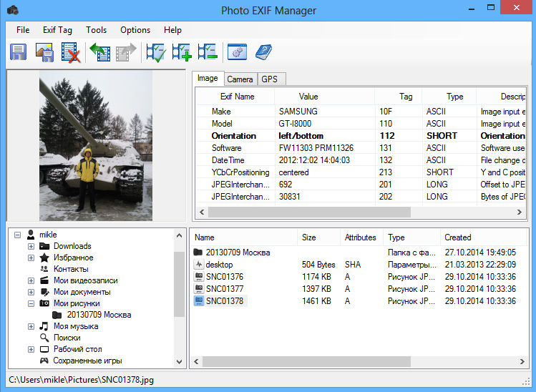
Task: Expand the Downloads tree node
Action: pyautogui.click(x=31, y=246)
